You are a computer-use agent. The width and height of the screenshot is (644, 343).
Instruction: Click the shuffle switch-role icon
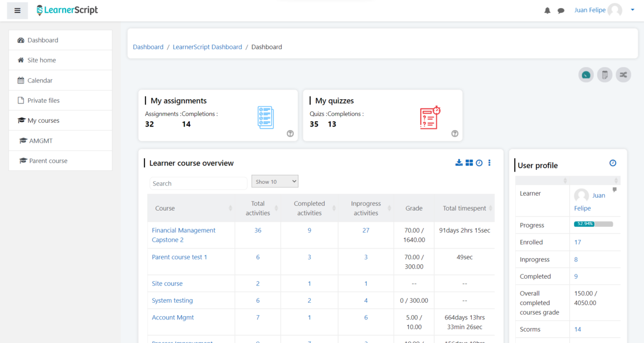coord(623,75)
